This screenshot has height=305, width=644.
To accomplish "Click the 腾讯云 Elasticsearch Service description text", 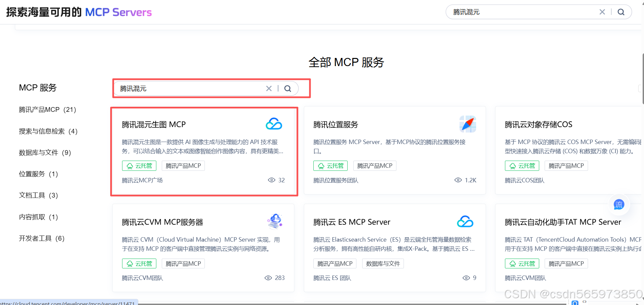I will (394, 244).
